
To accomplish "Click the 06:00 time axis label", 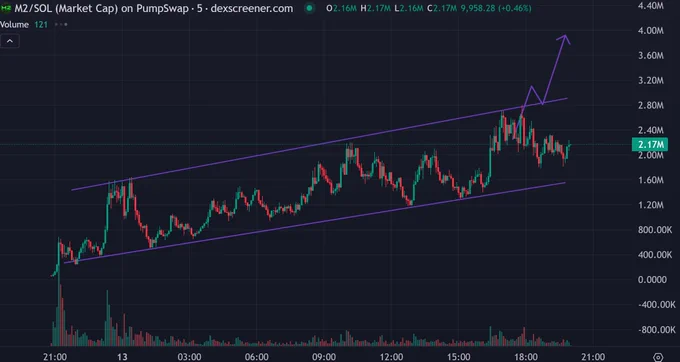I will 256,357.
